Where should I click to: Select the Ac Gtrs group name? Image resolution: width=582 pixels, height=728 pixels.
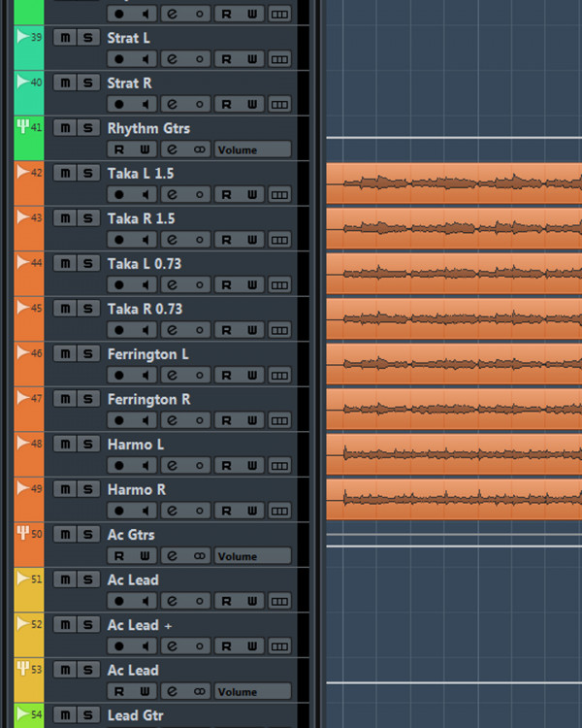point(131,535)
